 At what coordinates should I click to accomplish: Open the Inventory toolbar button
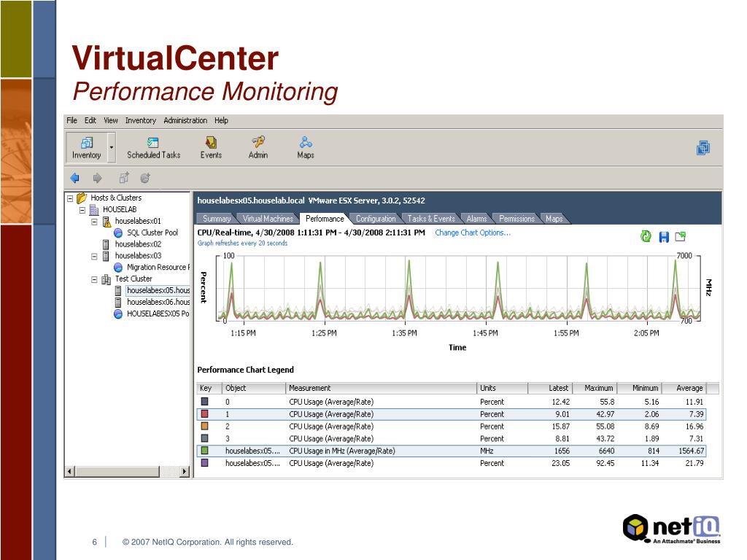[86, 147]
